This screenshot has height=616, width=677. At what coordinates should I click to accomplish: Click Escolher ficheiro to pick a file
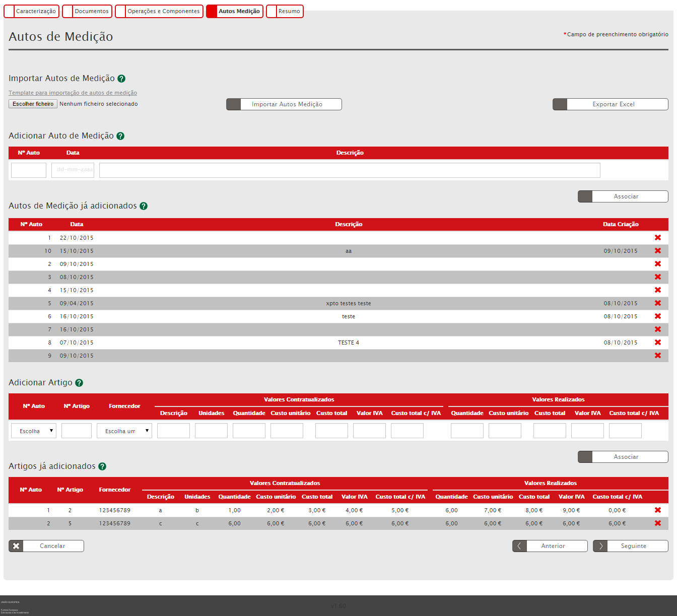[33, 104]
